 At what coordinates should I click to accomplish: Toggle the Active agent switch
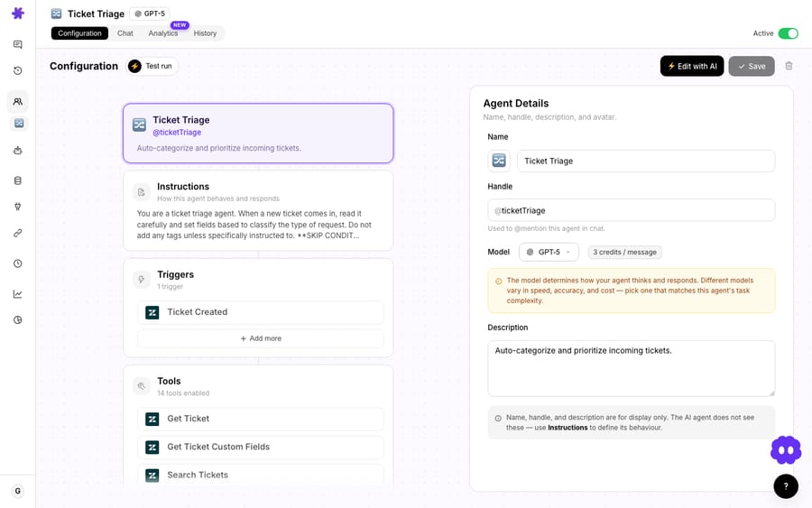[x=789, y=33]
